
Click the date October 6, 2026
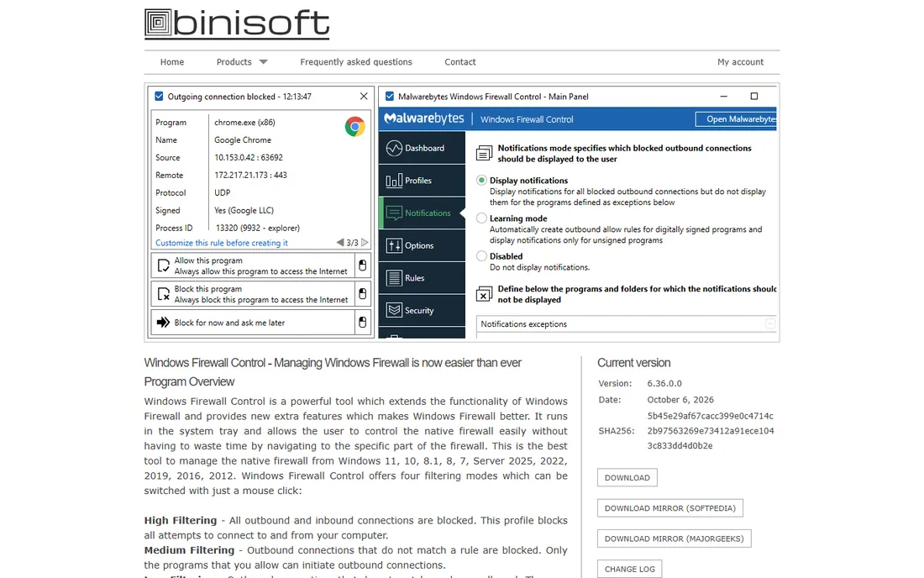pos(680,399)
